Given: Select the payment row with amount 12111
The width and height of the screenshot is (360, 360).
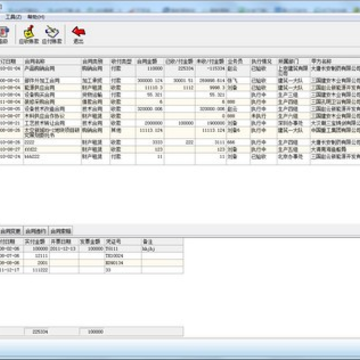Looking at the screenshot, I should tap(92, 256).
